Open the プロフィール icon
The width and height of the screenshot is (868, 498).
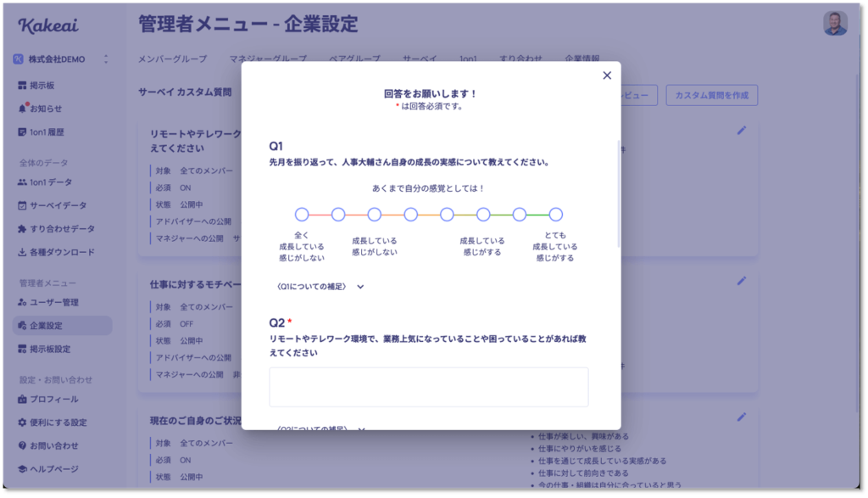click(22, 399)
